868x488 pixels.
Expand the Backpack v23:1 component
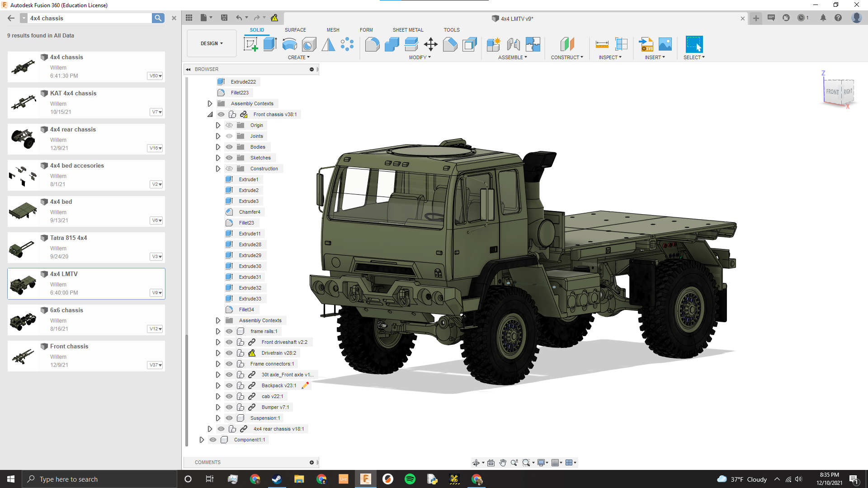point(218,385)
